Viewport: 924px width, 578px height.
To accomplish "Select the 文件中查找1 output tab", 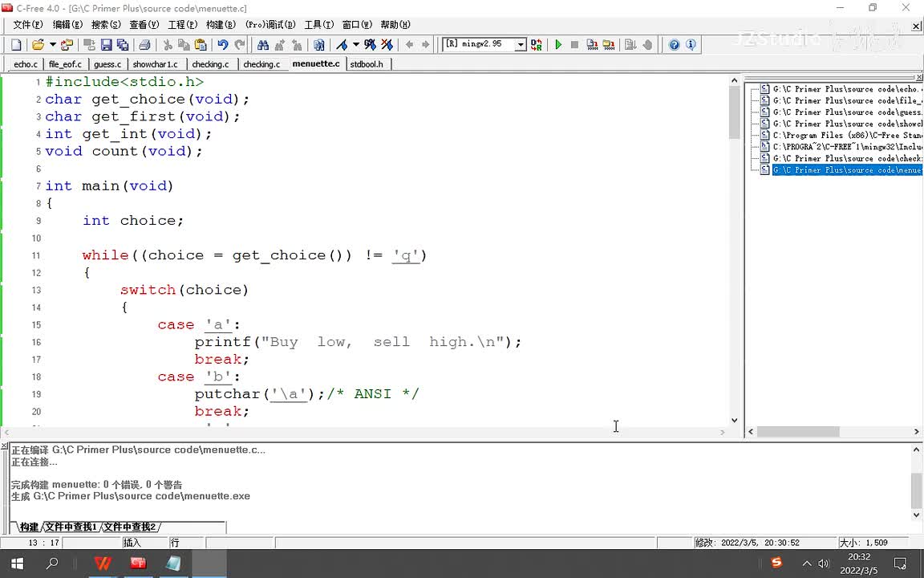I will (x=71, y=527).
